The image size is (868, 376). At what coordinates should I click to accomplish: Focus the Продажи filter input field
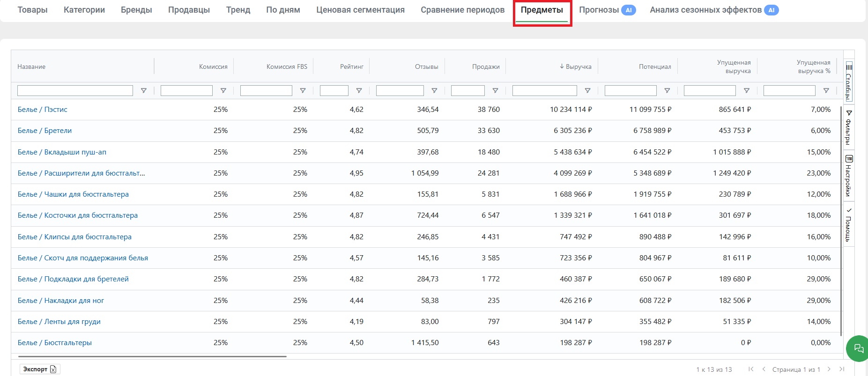[x=467, y=91]
